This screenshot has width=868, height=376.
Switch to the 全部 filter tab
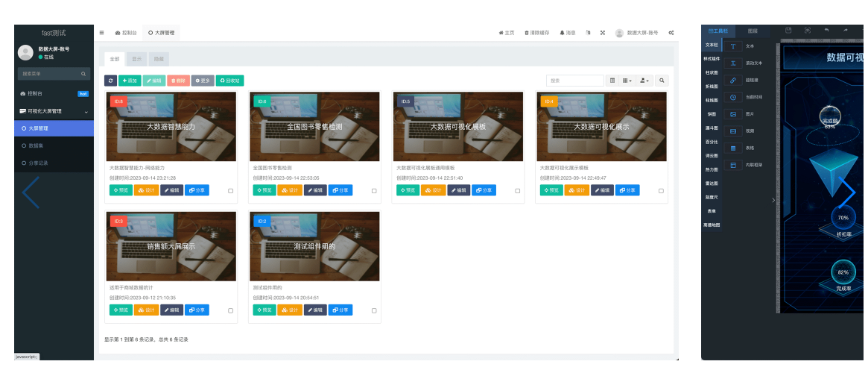pos(115,59)
